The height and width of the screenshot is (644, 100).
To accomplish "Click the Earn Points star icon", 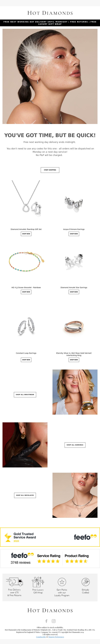I will tap(62, 582).
